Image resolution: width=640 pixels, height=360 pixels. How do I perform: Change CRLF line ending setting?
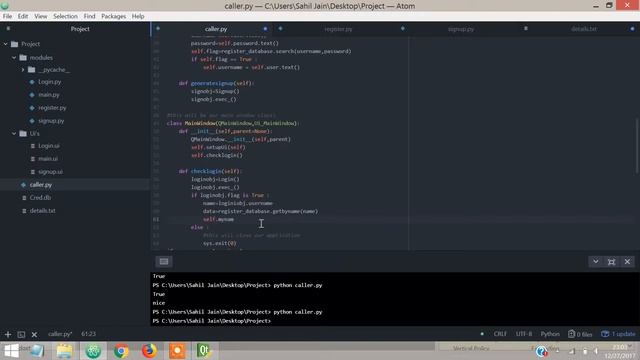[x=500, y=334]
